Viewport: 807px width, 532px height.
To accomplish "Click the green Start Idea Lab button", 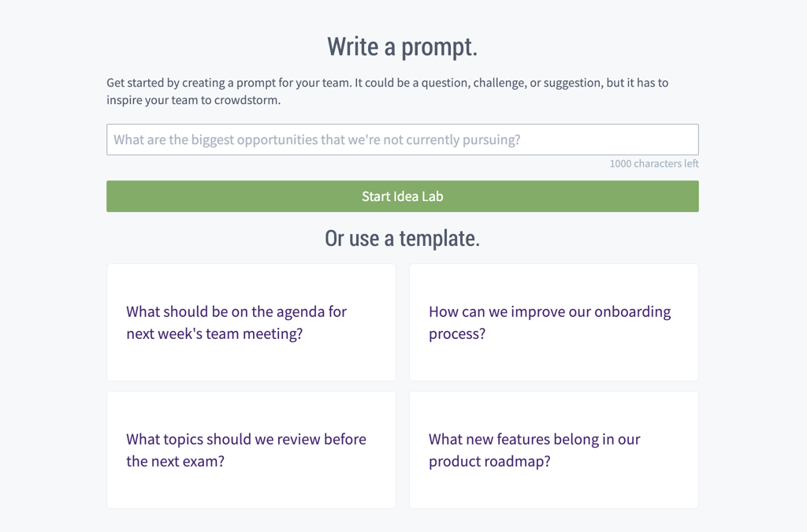I will coord(403,196).
